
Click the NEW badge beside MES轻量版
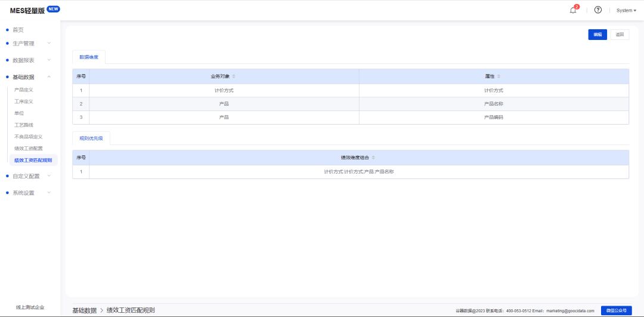tap(53, 10)
